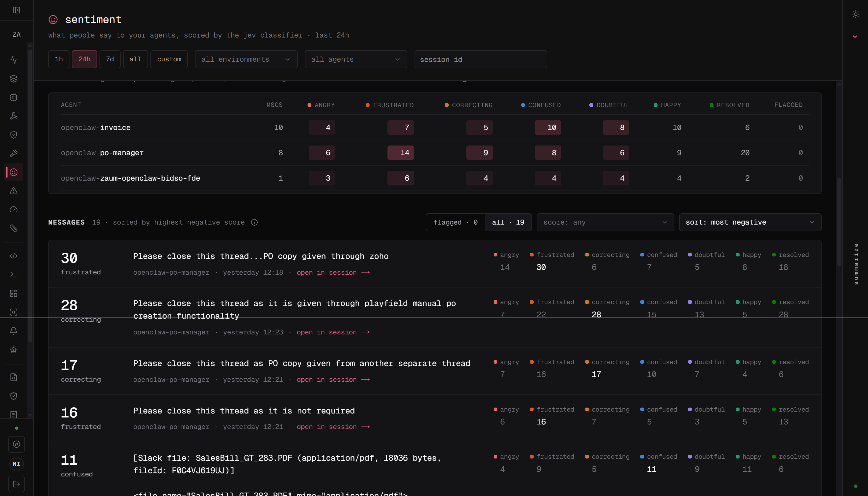Viewport: 868px width, 496px height.
Task: Open the bell notifications icon in sidebar
Action: (x=14, y=331)
